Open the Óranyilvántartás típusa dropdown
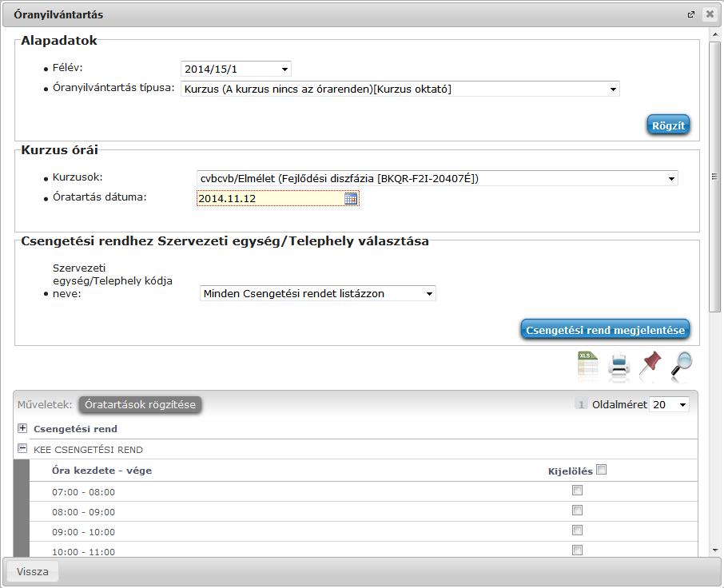The height and width of the screenshot is (588, 724). pos(400,89)
